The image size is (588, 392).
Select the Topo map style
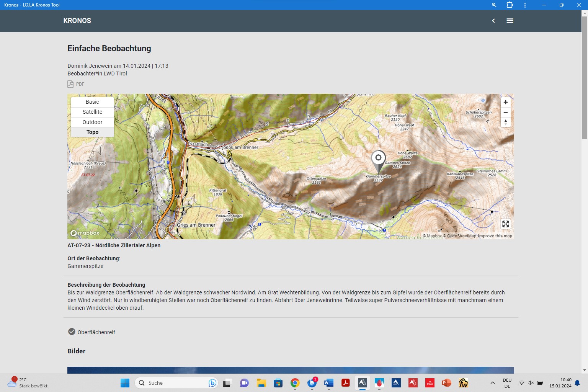(x=92, y=132)
